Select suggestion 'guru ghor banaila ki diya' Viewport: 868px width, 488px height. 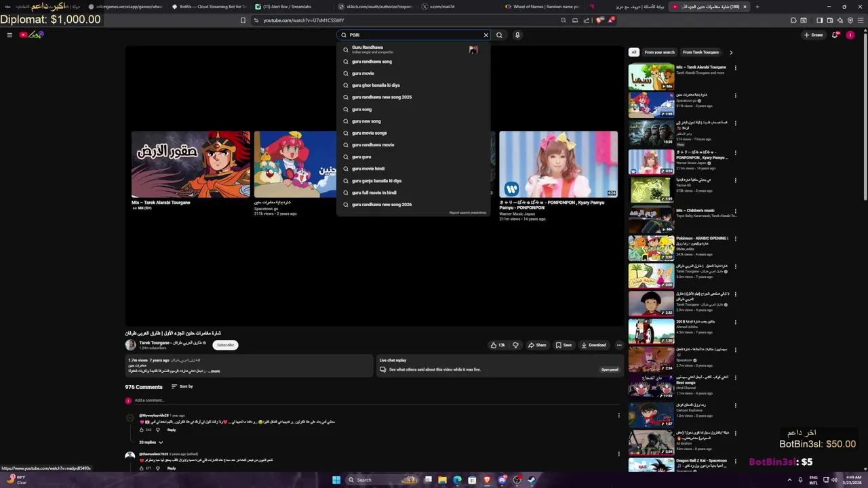tap(414, 85)
